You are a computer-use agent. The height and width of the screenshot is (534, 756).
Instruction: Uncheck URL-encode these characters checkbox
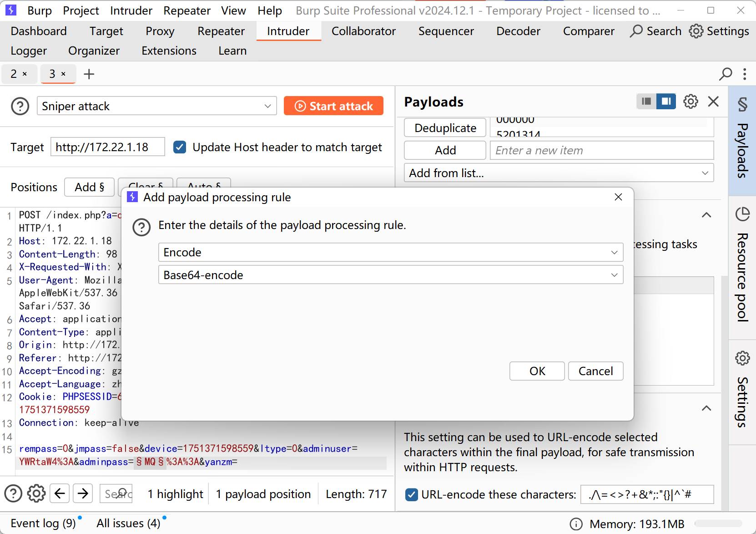coord(412,494)
